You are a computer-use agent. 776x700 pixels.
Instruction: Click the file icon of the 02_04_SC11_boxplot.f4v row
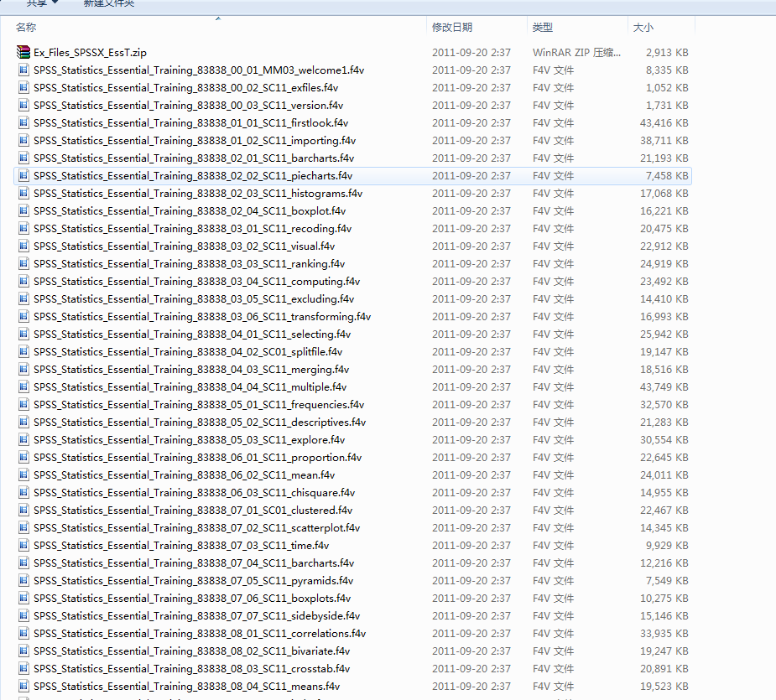23,210
